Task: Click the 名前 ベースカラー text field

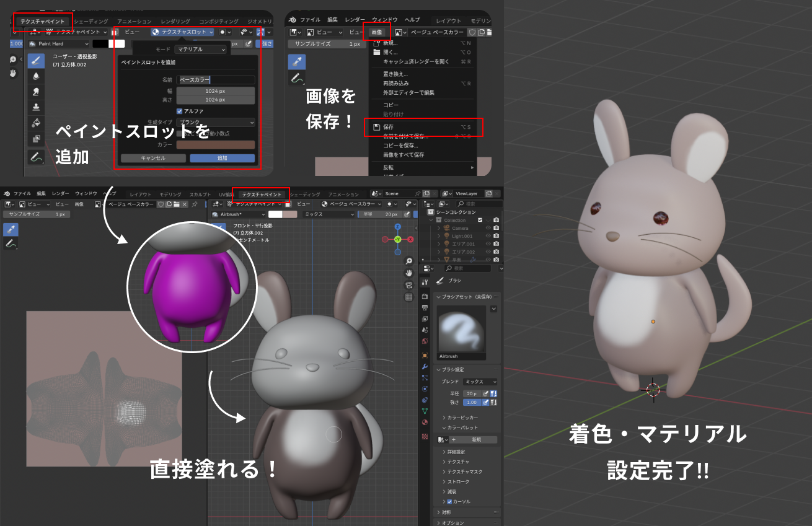Action: click(x=216, y=80)
